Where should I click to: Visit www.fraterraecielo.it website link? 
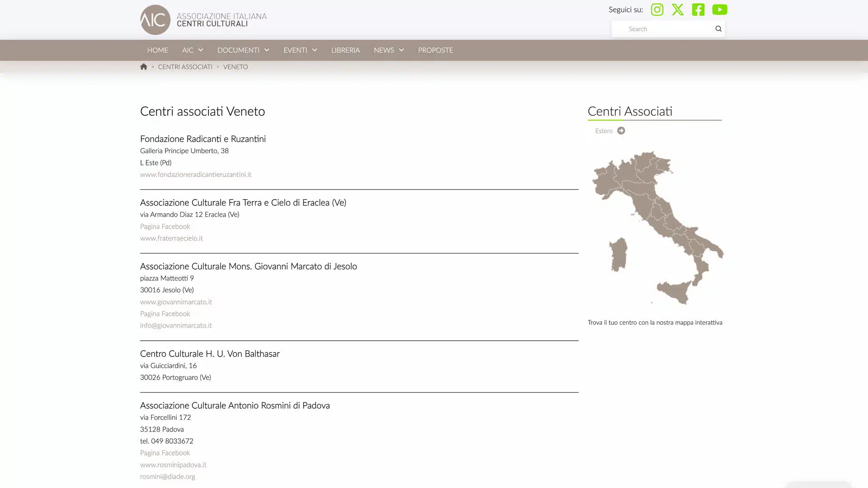click(x=171, y=238)
